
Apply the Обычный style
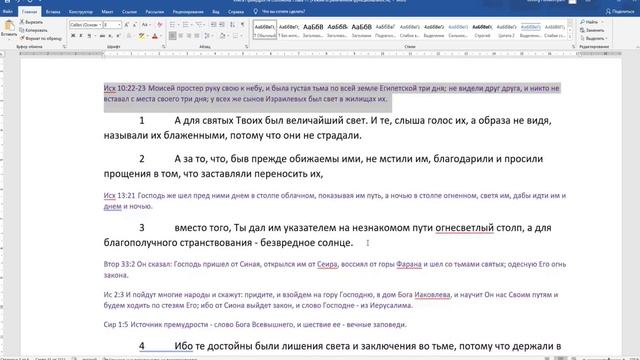(264, 30)
